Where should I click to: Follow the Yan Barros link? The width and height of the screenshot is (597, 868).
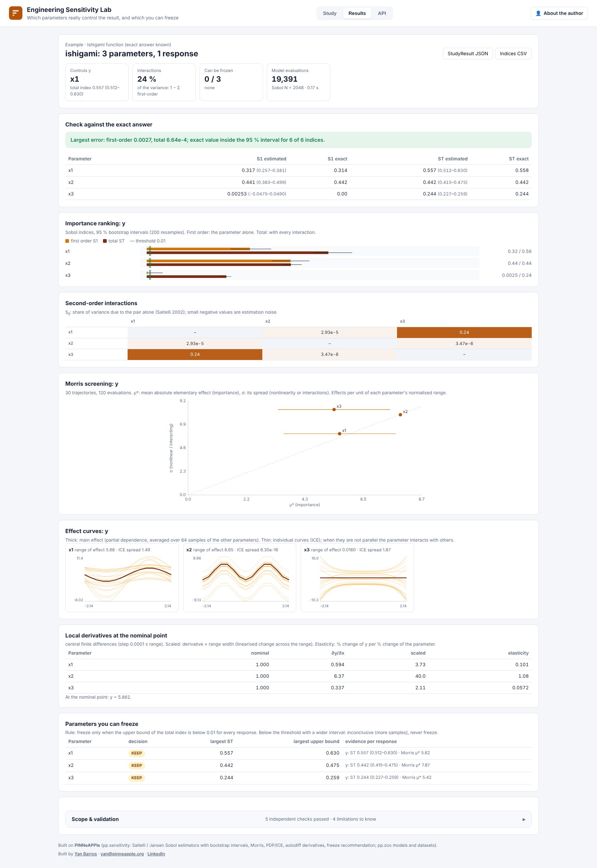pyautogui.click(x=85, y=854)
